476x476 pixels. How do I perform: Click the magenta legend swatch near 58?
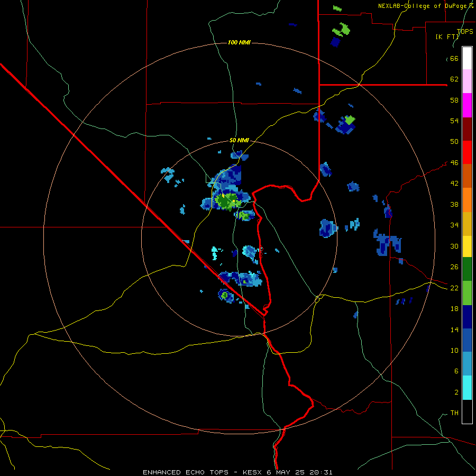[x=467, y=105]
